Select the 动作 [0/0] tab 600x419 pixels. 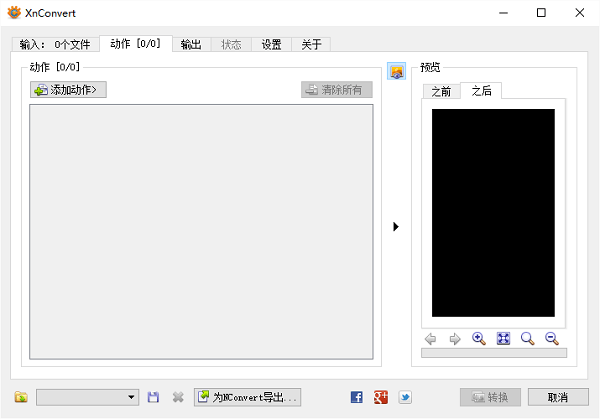135,44
